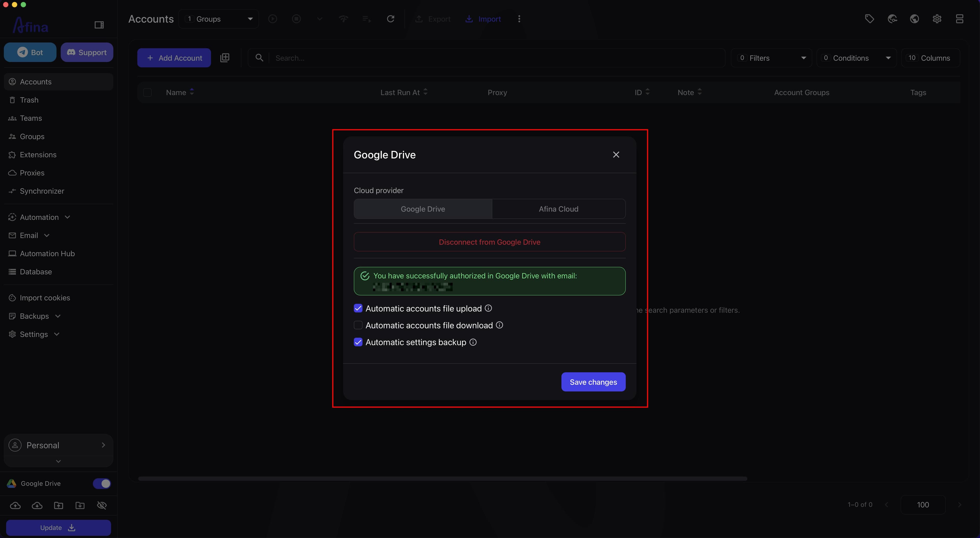
Task: Click the playlist run icon
Action: [367, 19]
